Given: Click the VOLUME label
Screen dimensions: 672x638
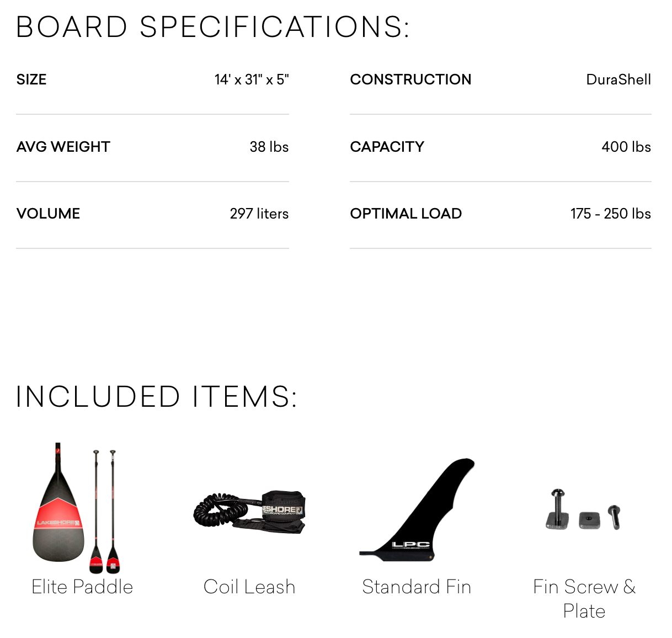Looking at the screenshot, I should (49, 214).
